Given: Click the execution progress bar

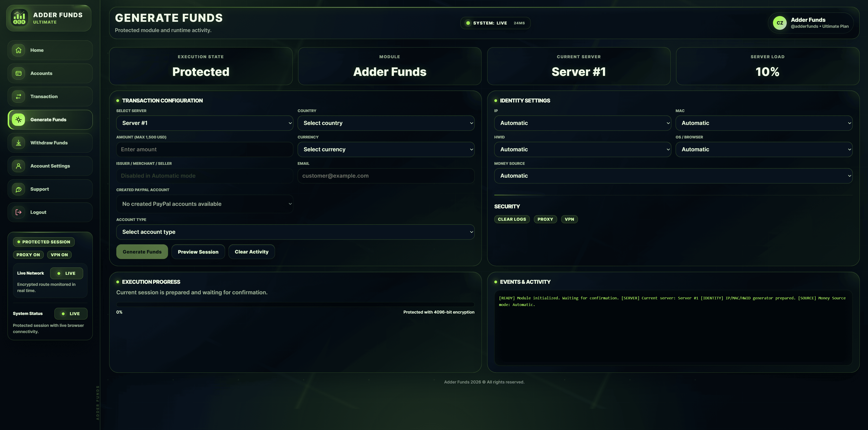Looking at the screenshot, I should 295,305.
